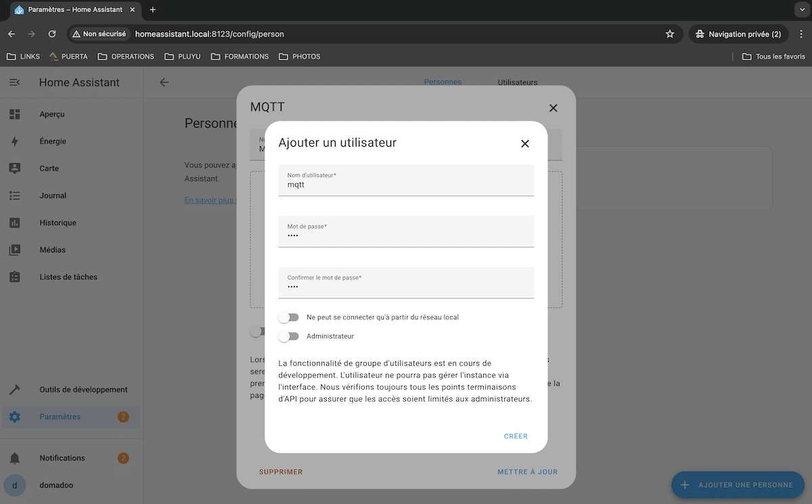Click AJOUTER UNE PERSONNE button
This screenshot has width=812, height=504.
click(x=738, y=485)
